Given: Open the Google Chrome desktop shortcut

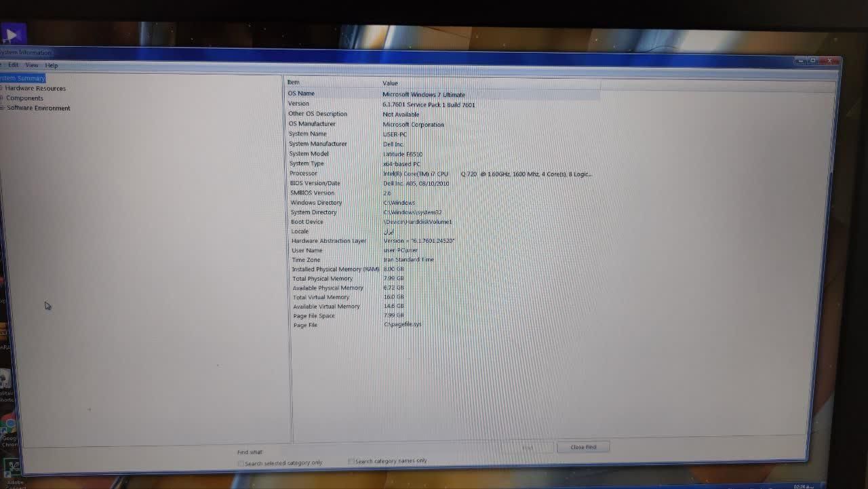Looking at the screenshot, I should point(8,431).
